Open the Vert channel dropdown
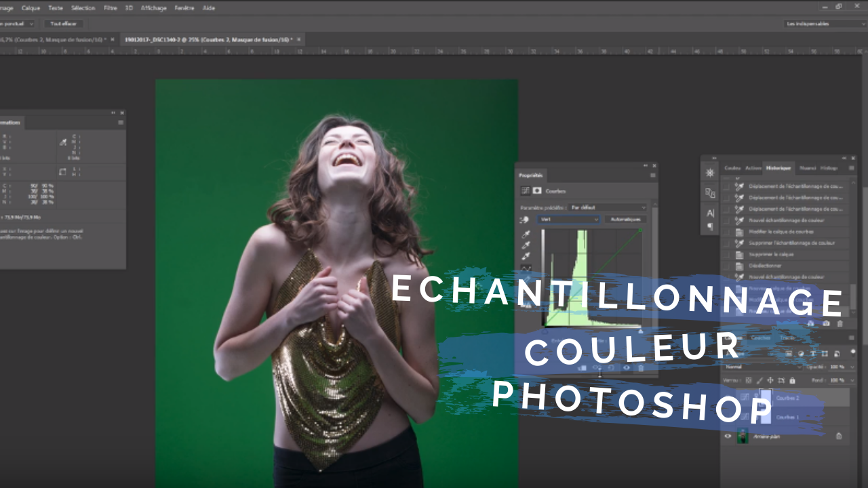 pyautogui.click(x=569, y=220)
